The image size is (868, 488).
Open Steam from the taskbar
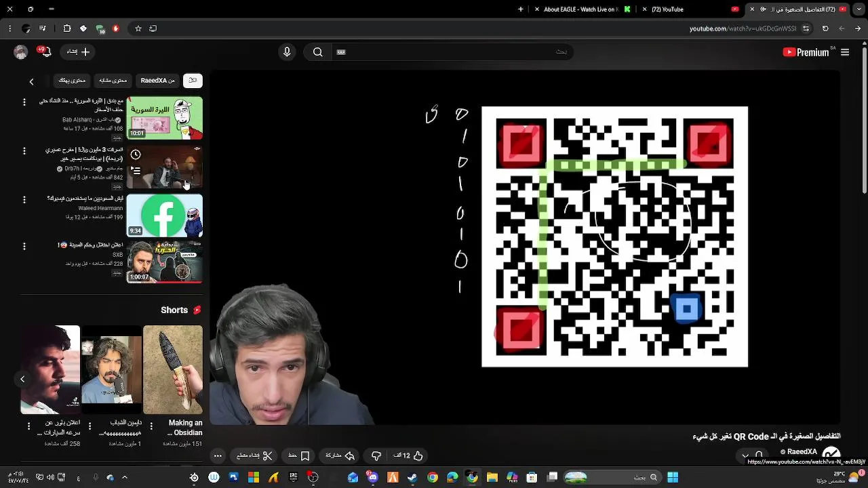(x=412, y=477)
